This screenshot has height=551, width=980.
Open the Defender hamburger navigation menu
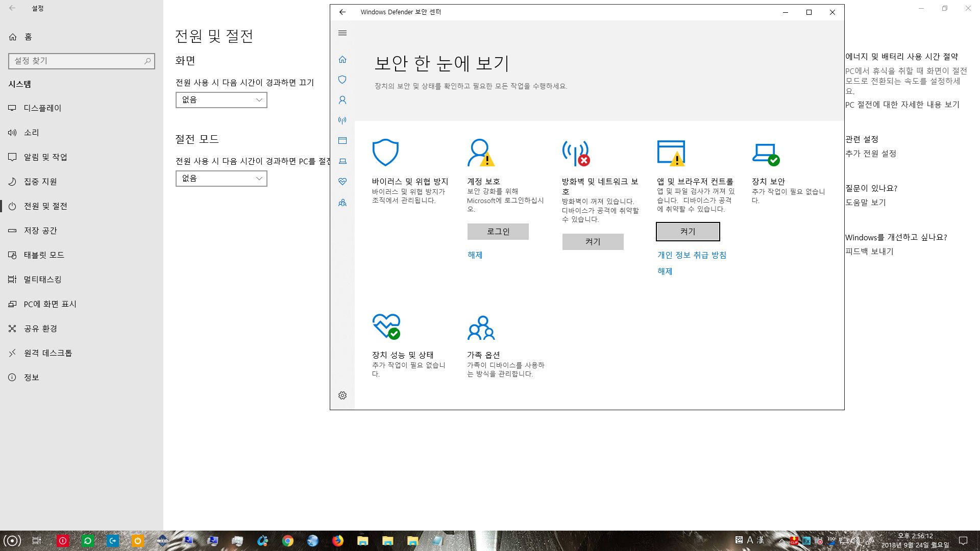pos(342,33)
